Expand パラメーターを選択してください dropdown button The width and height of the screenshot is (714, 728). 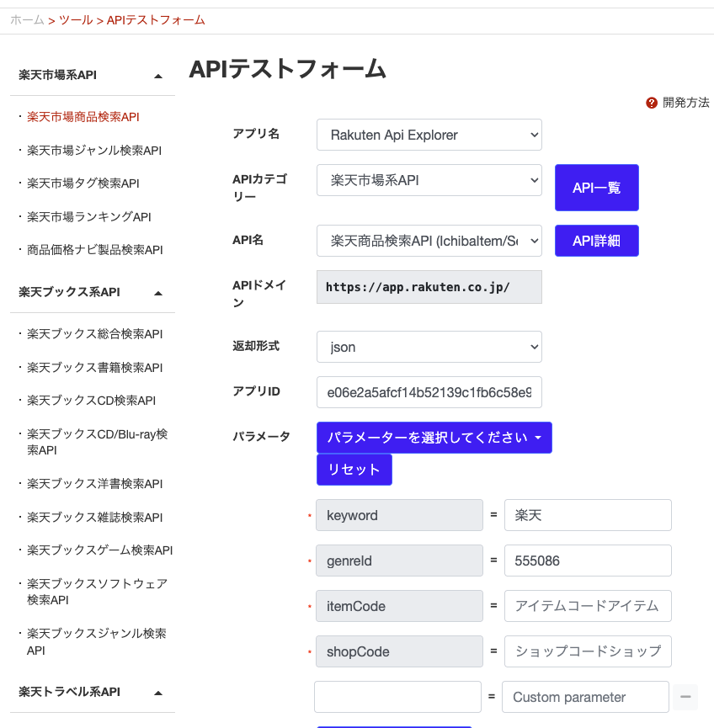point(434,438)
